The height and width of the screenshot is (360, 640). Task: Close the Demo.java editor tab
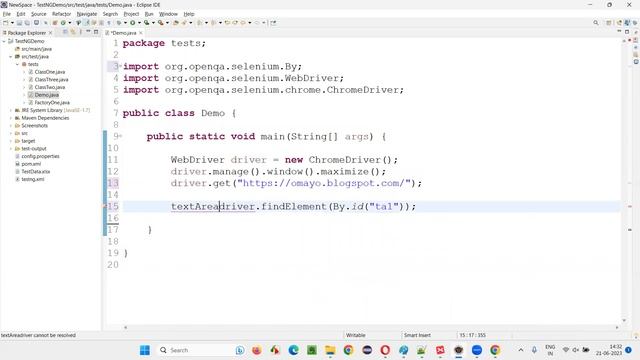point(141,33)
